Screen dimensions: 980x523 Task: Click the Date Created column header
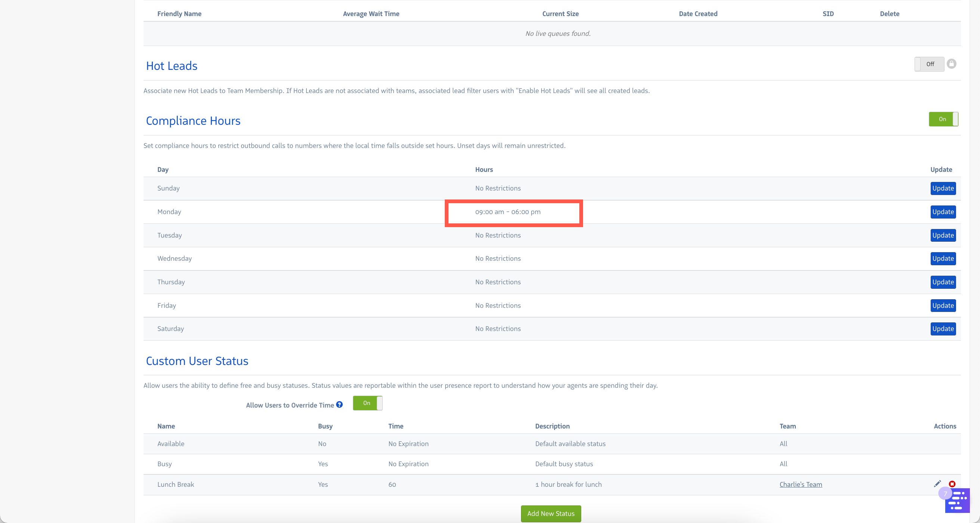[x=698, y=14]
